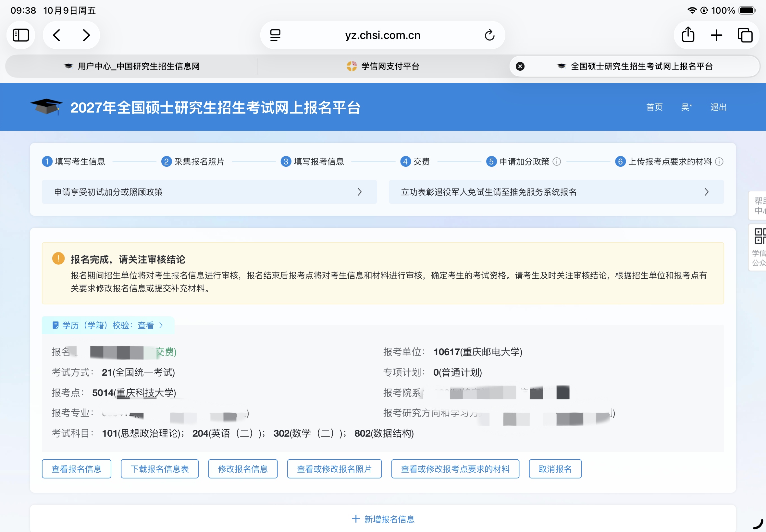Reload the yz.chsi.com.cn page
766x532 pixels.
click(489, 35)
